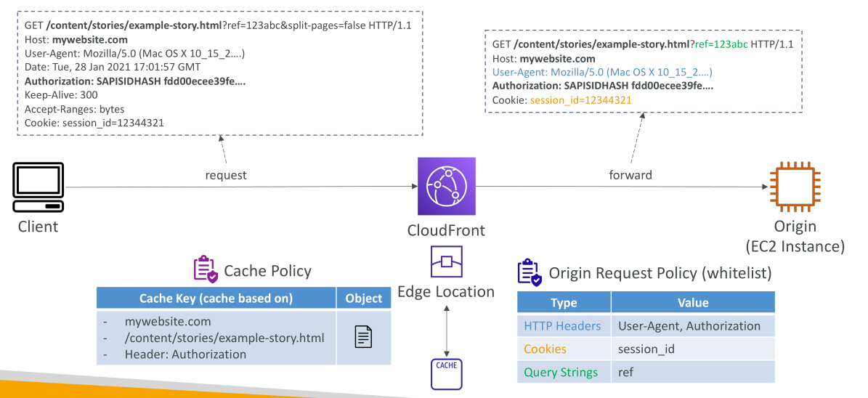Click the CloudFront label
868x398 pixels.
pos(446,230)
